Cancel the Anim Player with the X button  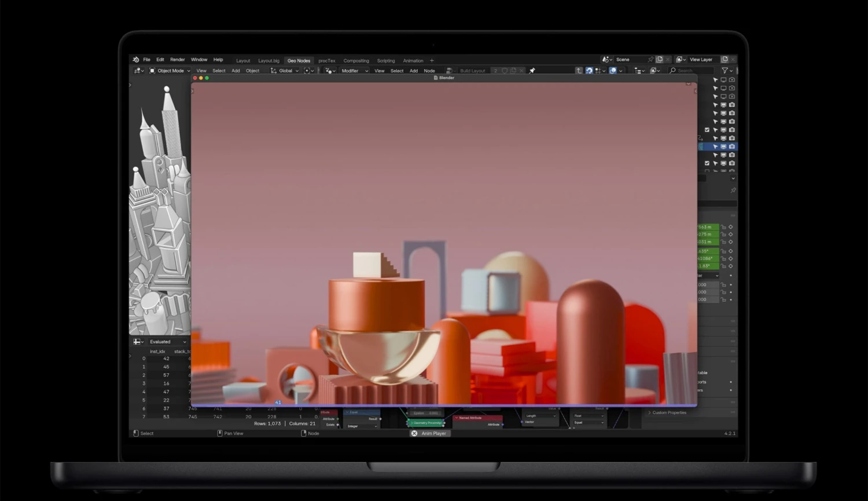point(414,433)
